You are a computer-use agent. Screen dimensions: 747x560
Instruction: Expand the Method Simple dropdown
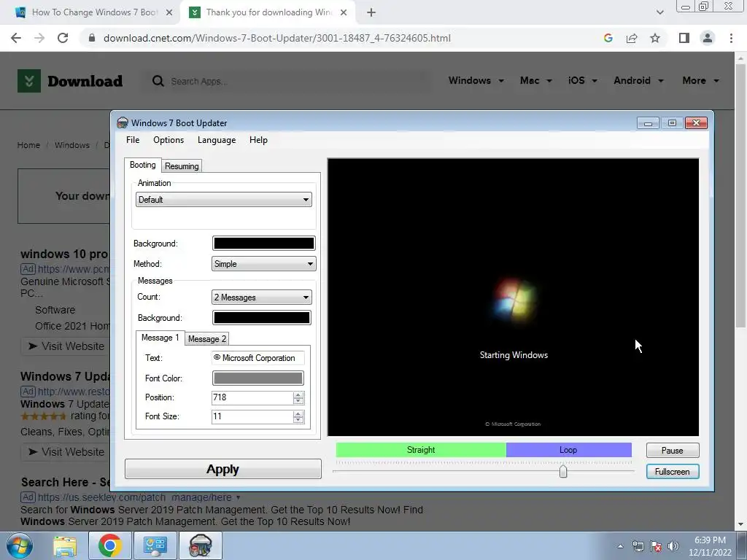[x=263, y=264]
